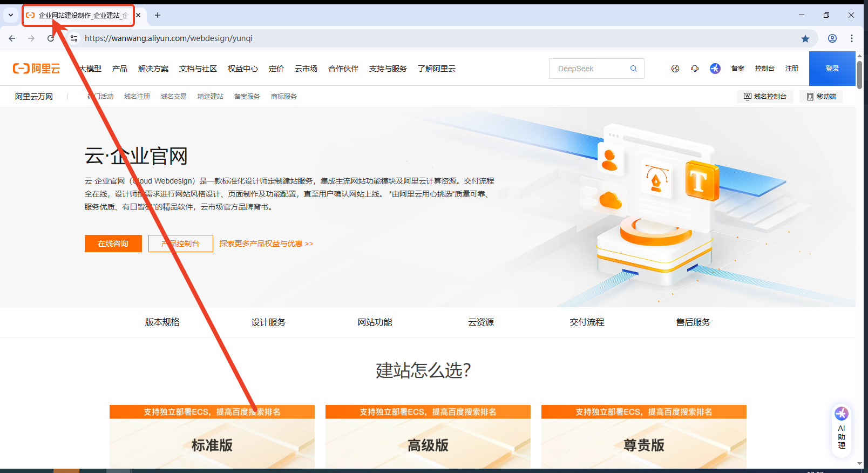Open 探索更多产品权益与优惠 link
The width and height of the screenshot is (868, 473).
coord(266,244)
